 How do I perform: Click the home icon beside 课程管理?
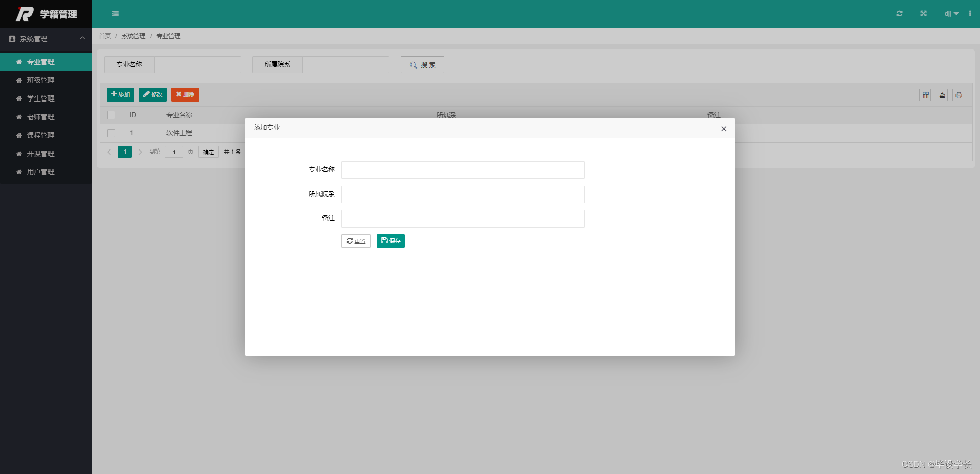click(19, 135)
